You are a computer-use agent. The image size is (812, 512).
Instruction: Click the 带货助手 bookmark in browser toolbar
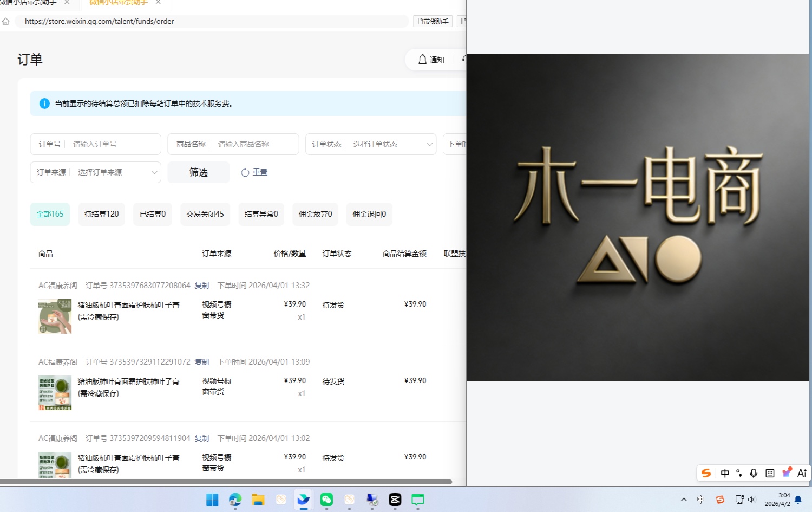pyautogui.click(x=433, y=21)
